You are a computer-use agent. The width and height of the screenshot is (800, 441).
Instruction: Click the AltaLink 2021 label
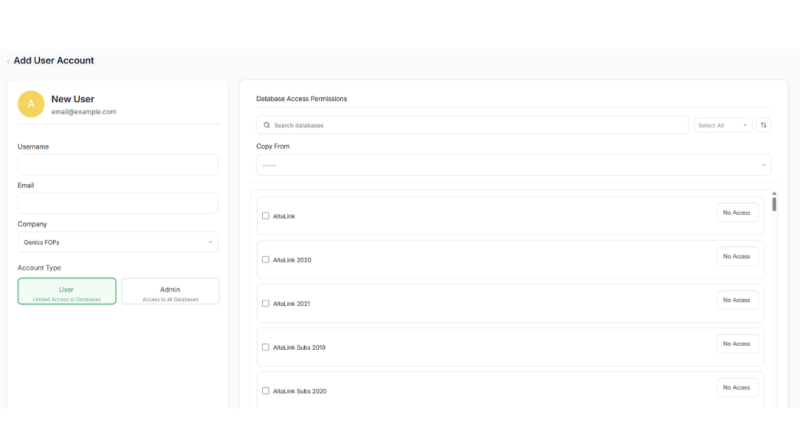291,304
